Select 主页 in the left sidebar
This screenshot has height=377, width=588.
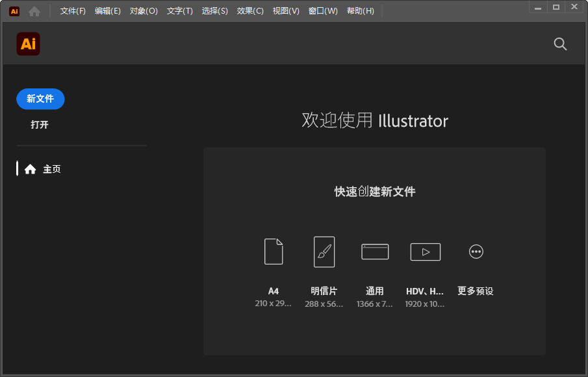coord(51,168)
